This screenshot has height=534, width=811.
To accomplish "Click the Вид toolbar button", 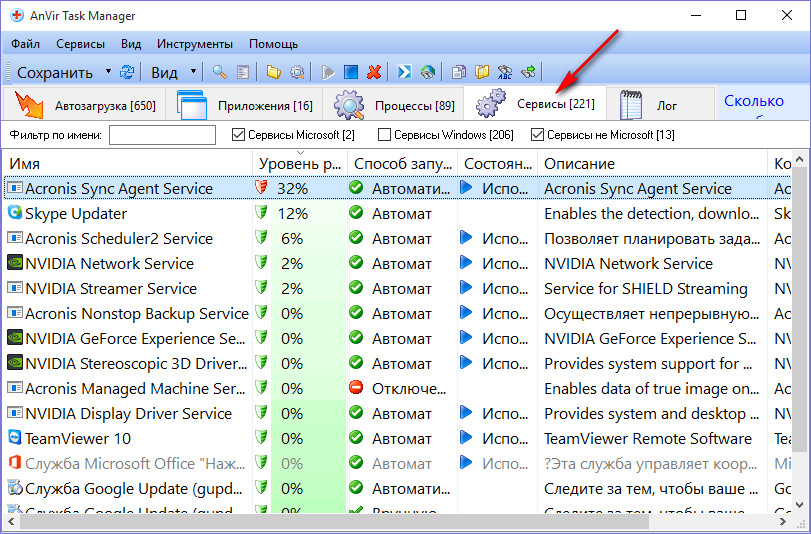I will 164,72.
